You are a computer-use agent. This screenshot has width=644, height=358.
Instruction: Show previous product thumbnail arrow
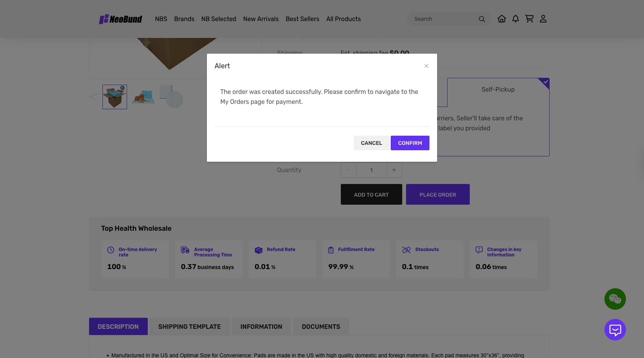[93, 97]
